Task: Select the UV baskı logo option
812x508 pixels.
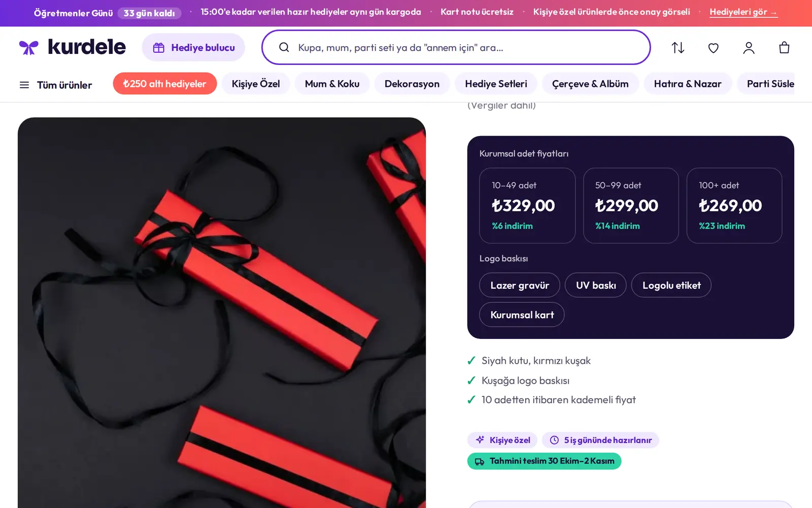Action: [596, 285]
